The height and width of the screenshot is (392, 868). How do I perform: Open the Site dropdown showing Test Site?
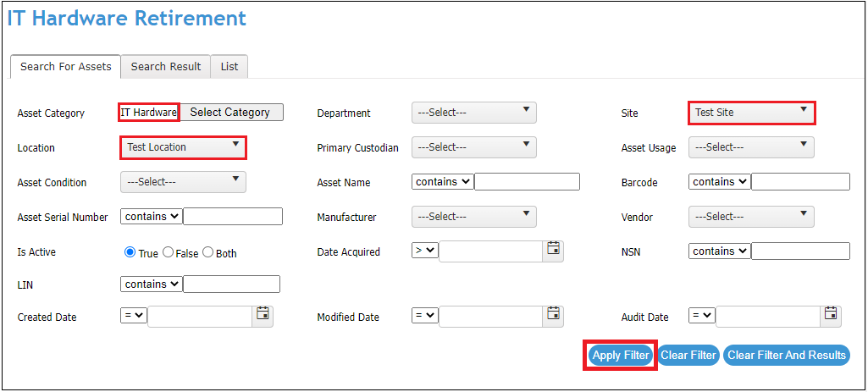point(751,113)
